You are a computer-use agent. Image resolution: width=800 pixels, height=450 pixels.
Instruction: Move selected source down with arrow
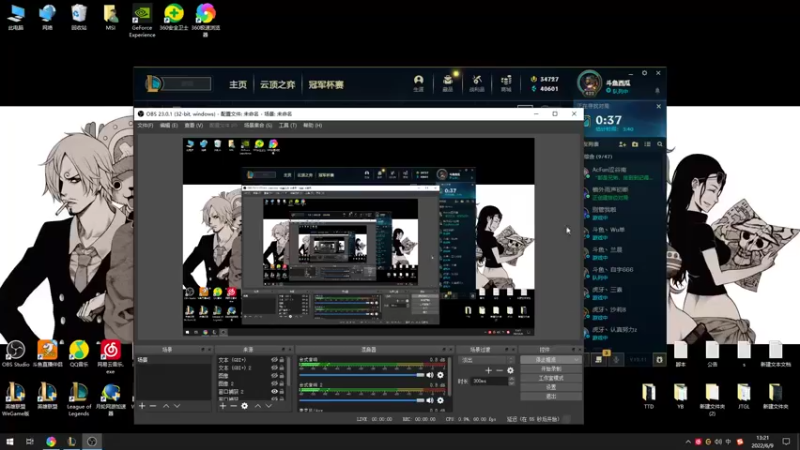(269, 406)
